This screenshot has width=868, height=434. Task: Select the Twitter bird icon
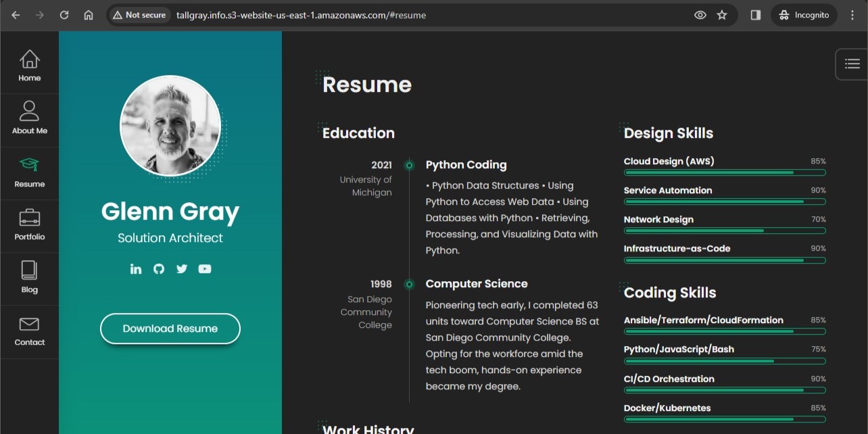click(182, 268)
